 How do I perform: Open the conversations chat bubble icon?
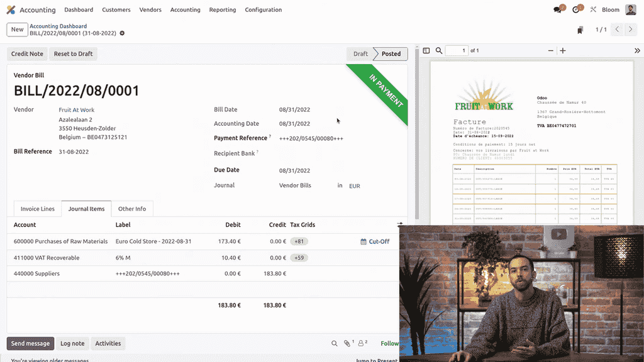coord(557,10)
